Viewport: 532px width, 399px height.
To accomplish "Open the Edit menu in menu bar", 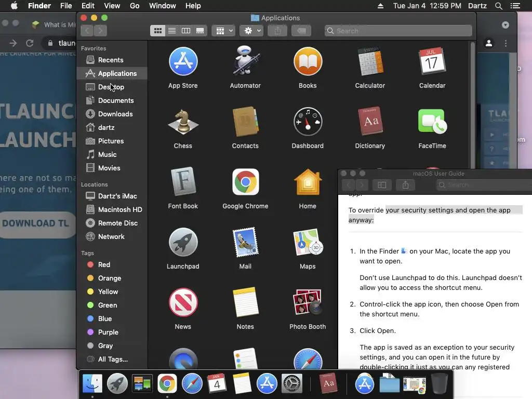I will click(x=88, y=6).
